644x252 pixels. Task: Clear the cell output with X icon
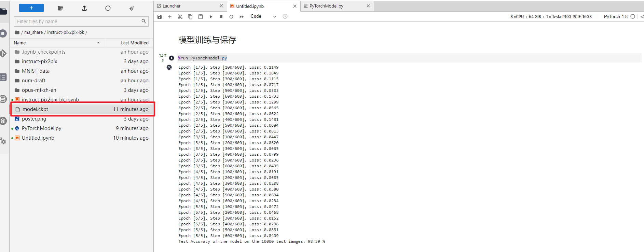[169, 67]
